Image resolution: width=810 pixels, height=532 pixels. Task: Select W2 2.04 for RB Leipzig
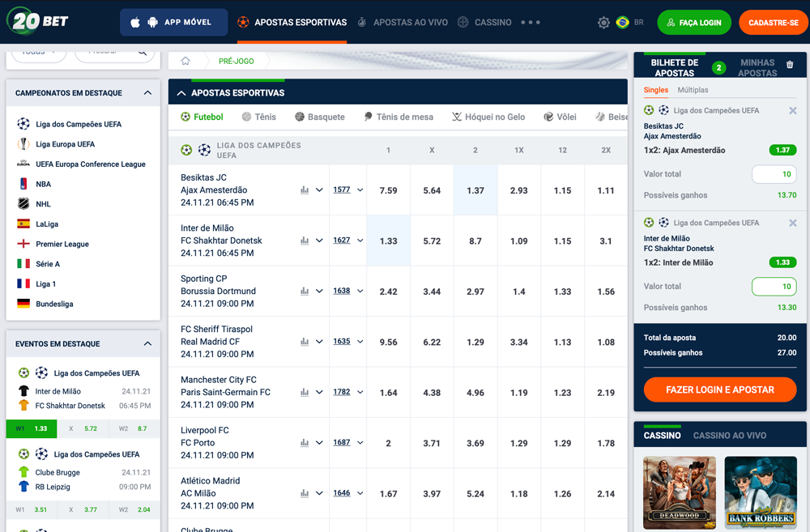(x=134, y=510)
